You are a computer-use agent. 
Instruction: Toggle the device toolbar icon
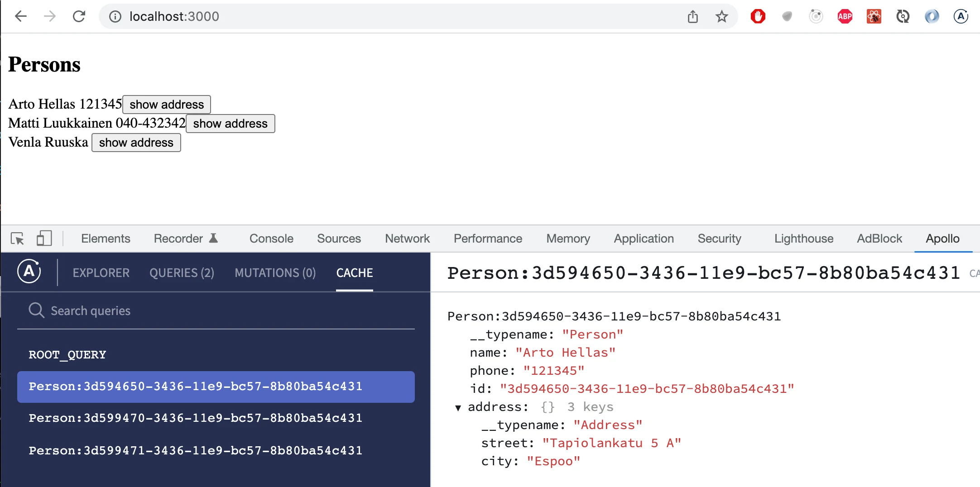point(44,239)
